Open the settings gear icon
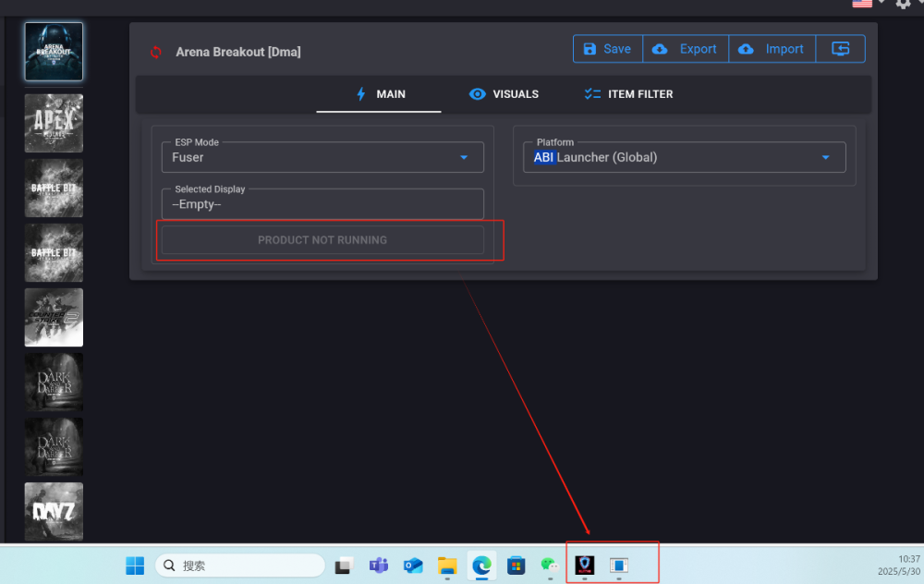924x584 pixels. (903, 5)
